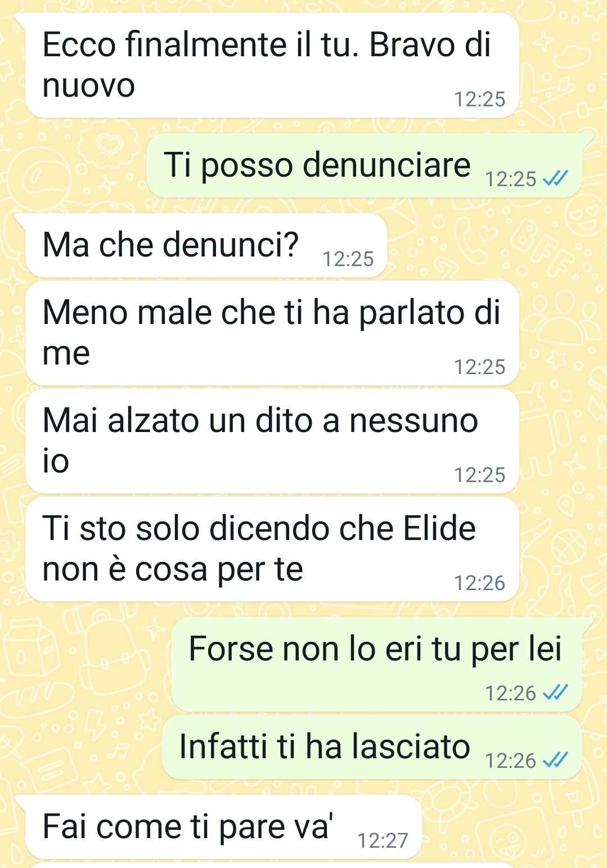This screenshot has width=607, height=868.
Task: Tap the message 'Ma che denunci?'
Action: pyautogui.click(x=206, y=245)
